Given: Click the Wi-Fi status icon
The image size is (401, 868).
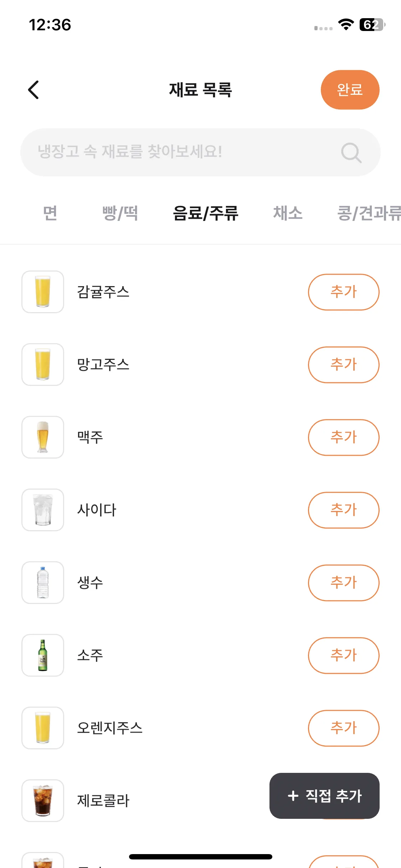Looking at the screenshot, I should (346, 25).
